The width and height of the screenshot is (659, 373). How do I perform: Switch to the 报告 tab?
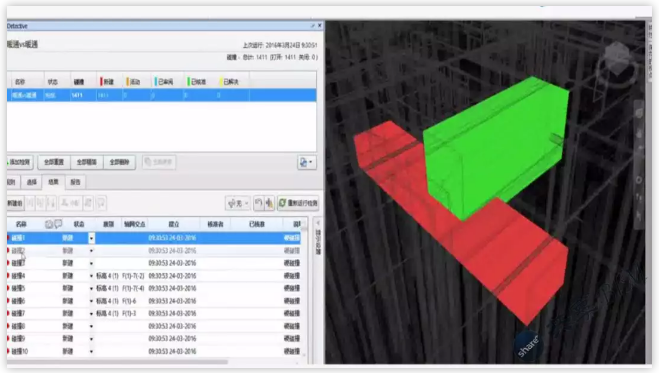click(x=75, y=182)
